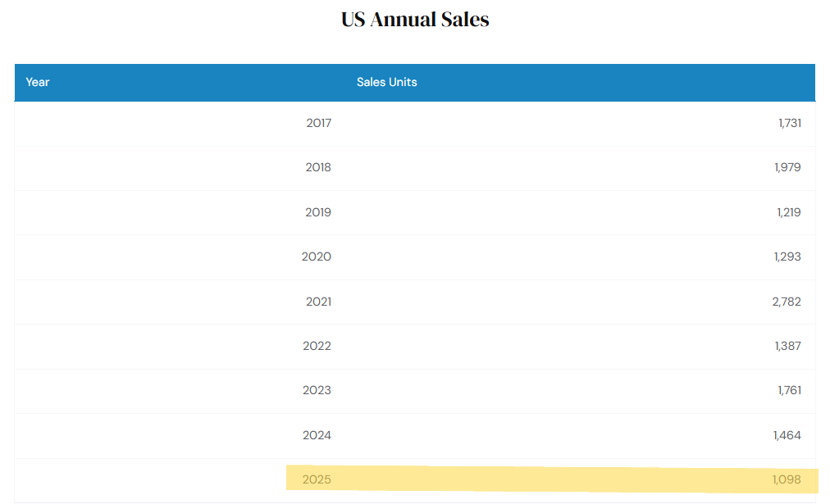Viewport: 830px width, 504px height.
Task: Select the 2024 year cell
Action: point(317,435)
